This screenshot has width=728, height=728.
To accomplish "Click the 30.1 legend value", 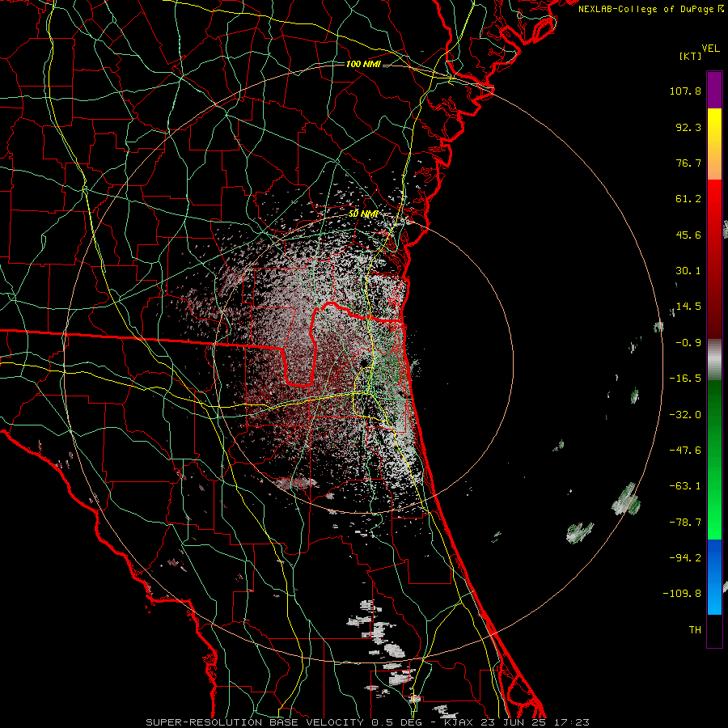I will [688, 271].
